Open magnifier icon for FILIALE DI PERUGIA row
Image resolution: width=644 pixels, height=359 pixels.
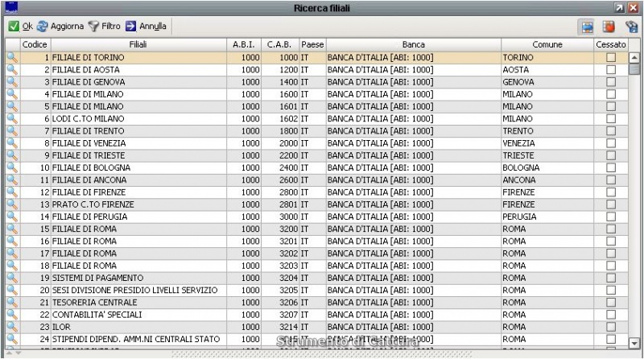point(12,217)
